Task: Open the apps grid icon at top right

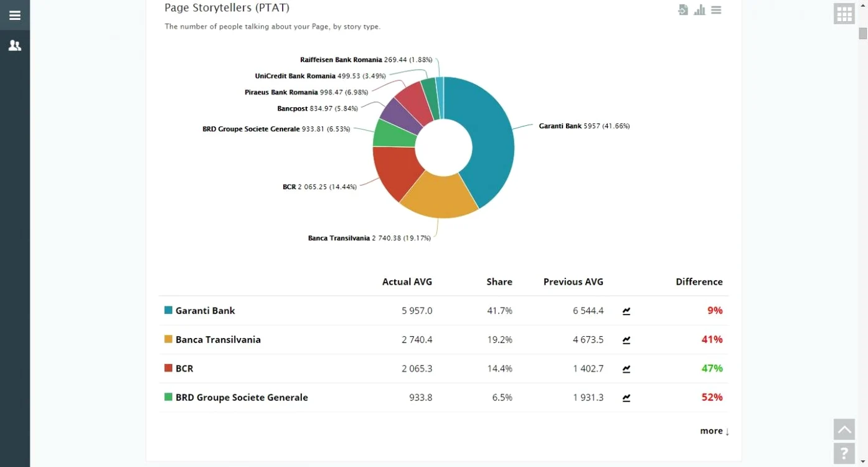Action: click(x=844, y=14)
